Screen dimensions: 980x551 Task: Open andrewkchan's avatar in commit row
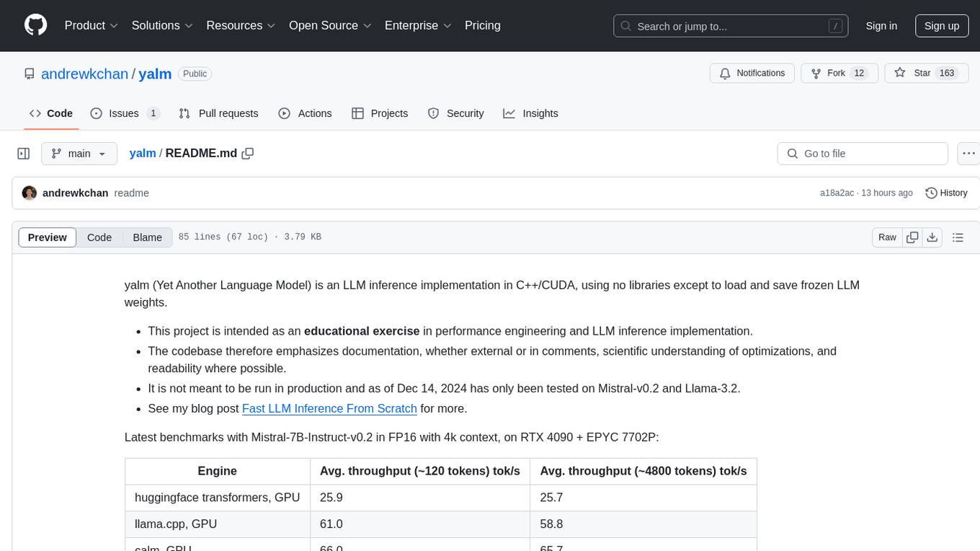30,193
